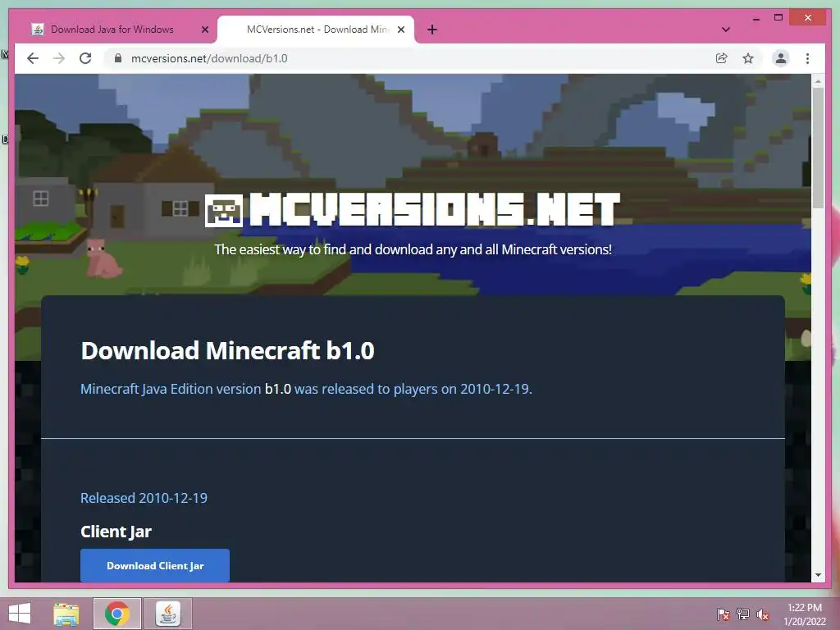This screenshot has width=840, height=630.
Task: Click the Java favicon on the first tab
Action: pyautogui.click(x=38, y=30)
